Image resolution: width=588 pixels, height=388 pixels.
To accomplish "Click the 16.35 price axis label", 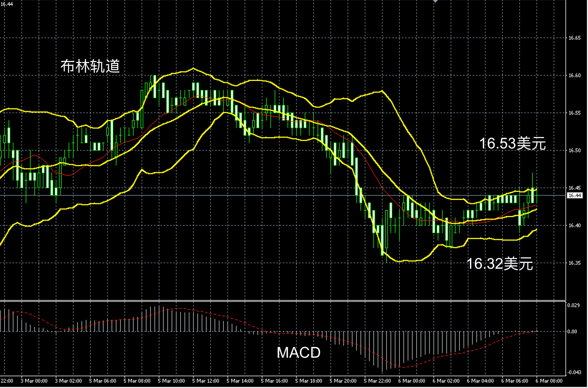I will pos(575,263).
